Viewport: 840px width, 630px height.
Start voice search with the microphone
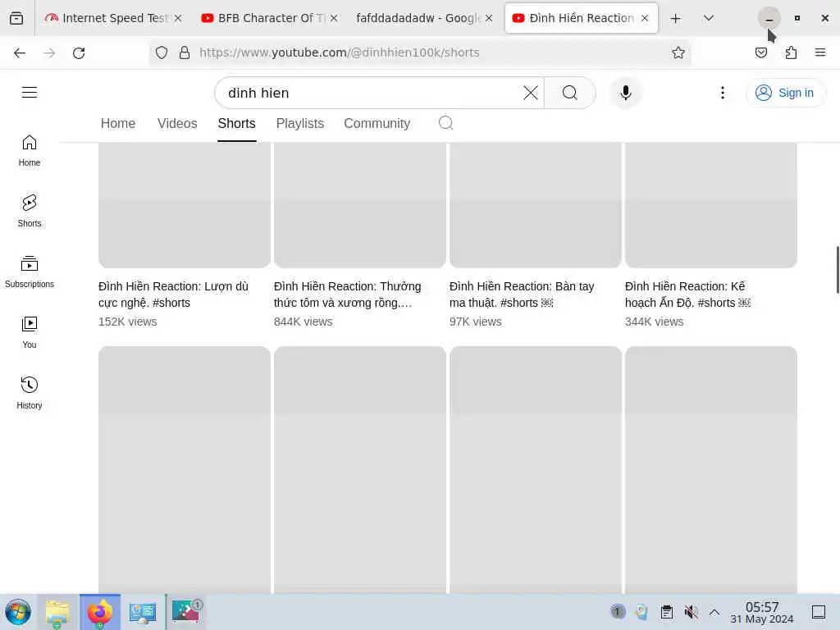coord(625,93)
